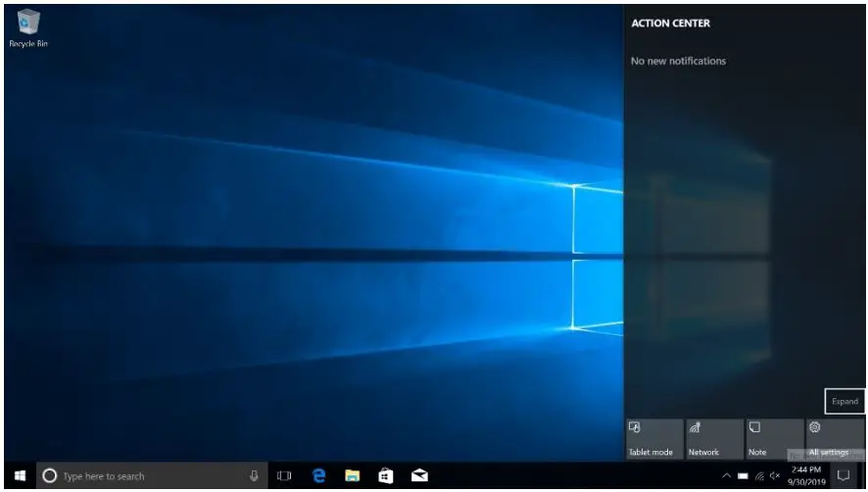
Task: Open network status from the tray
Action: 759,476
